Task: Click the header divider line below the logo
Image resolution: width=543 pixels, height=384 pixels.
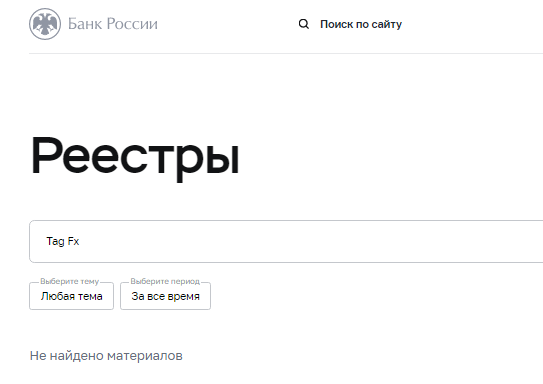Action: click(286, 53)
